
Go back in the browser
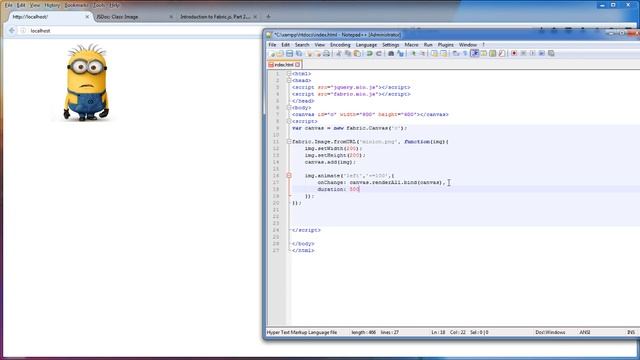pos(12,31)
